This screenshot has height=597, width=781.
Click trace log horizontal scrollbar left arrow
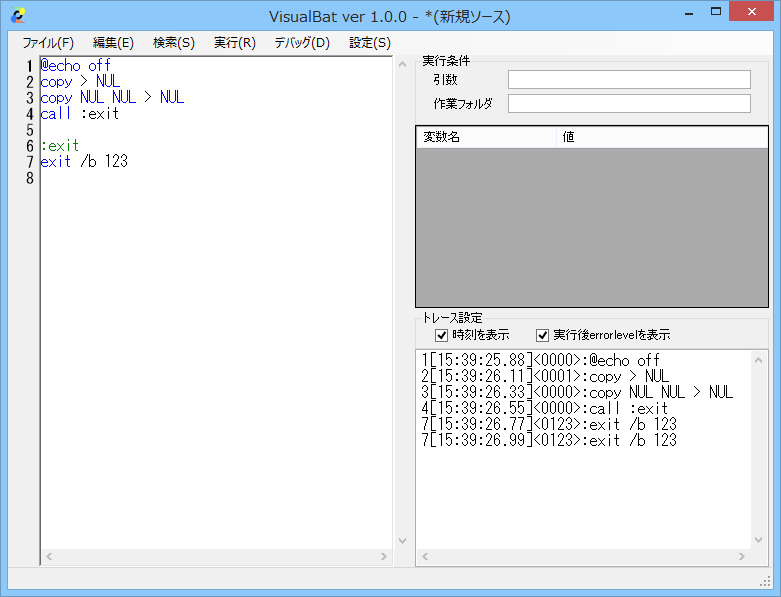425,556
